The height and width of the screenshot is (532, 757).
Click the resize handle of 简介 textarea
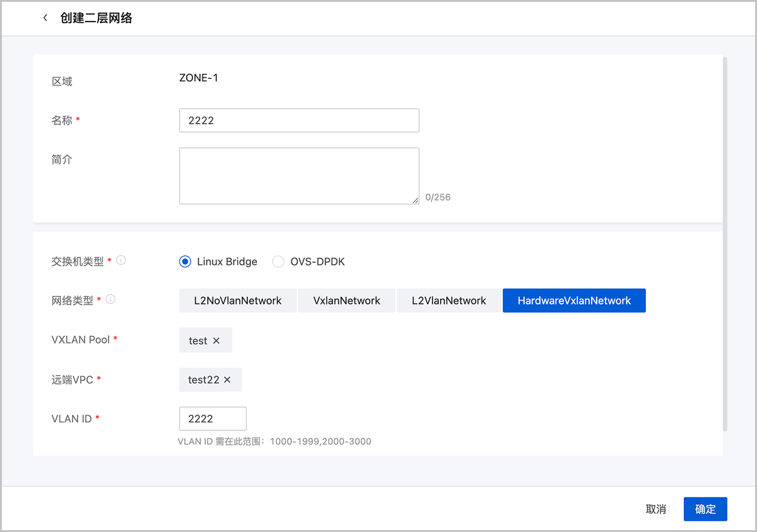click(x=415, y=200)
